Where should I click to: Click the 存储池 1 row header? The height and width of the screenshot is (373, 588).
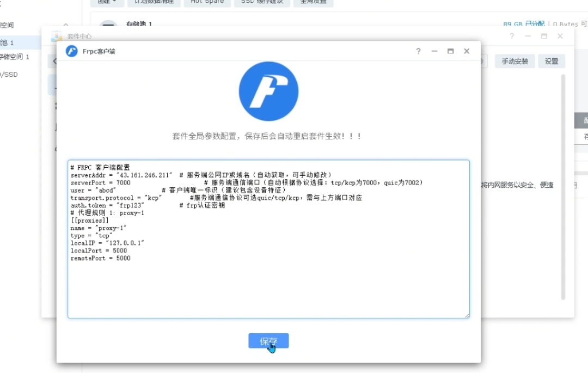coord(139,23)
